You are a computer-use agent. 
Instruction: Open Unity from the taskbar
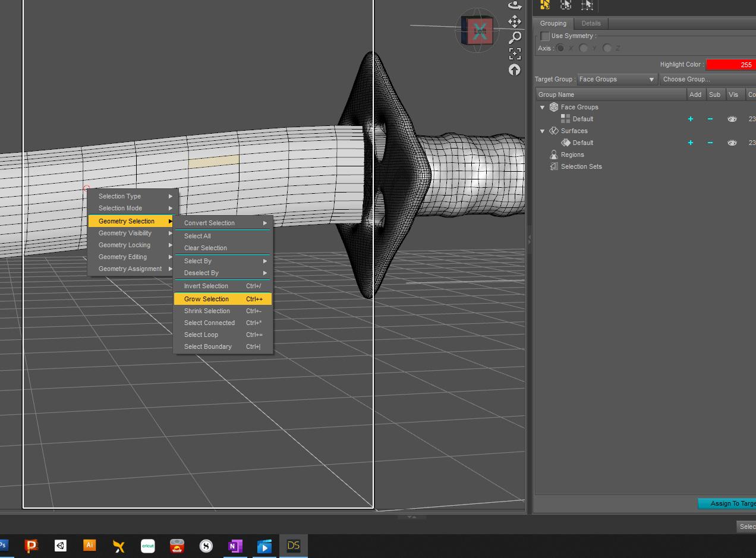tap(61, 546)
